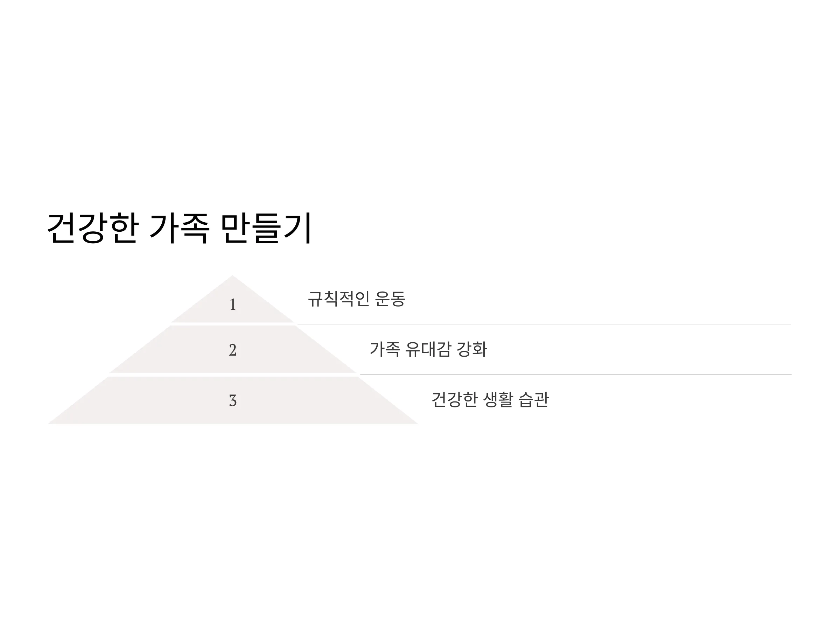Click number 1 in the pyramid top
Image resolution: width=840 pixels, height=630 pixels.
pos(233,304)
